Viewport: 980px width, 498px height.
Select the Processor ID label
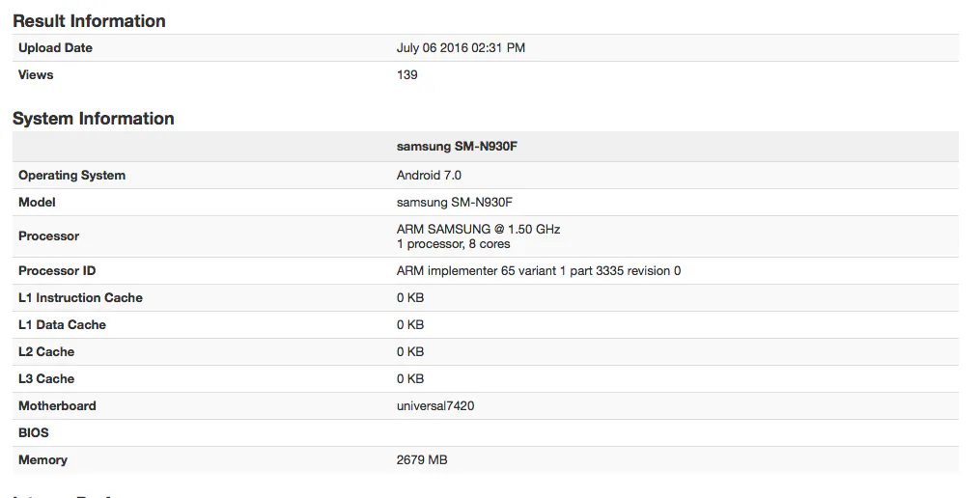point(57,270)
